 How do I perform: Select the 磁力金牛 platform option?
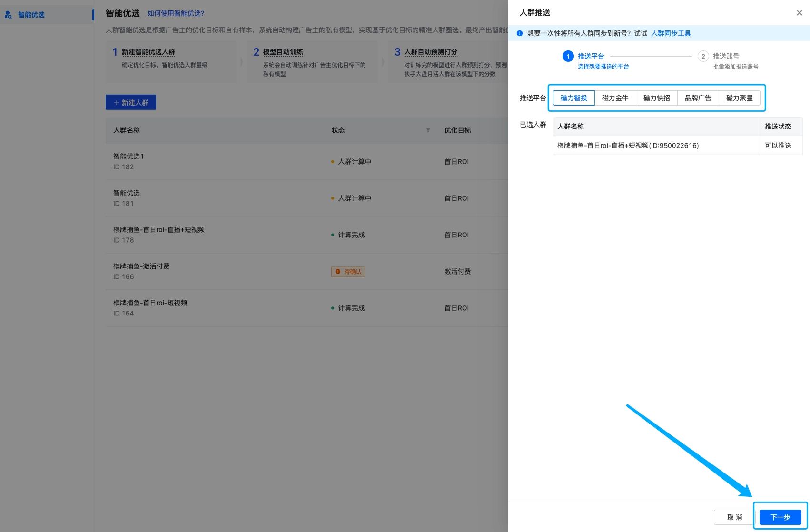click(x=615, y=98)
